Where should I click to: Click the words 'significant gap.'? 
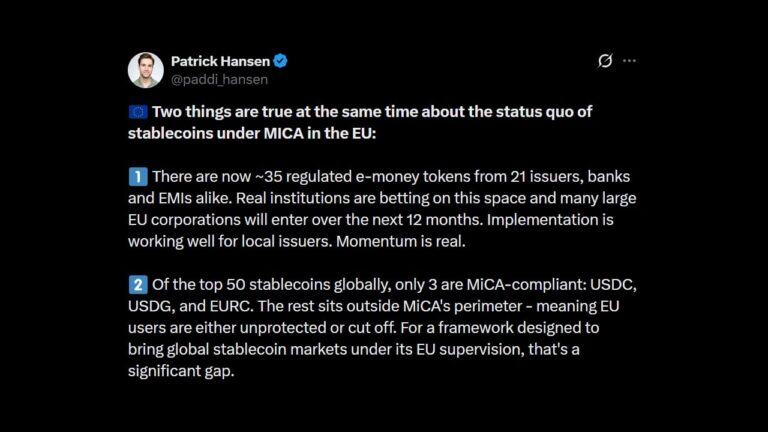(181, 371)
